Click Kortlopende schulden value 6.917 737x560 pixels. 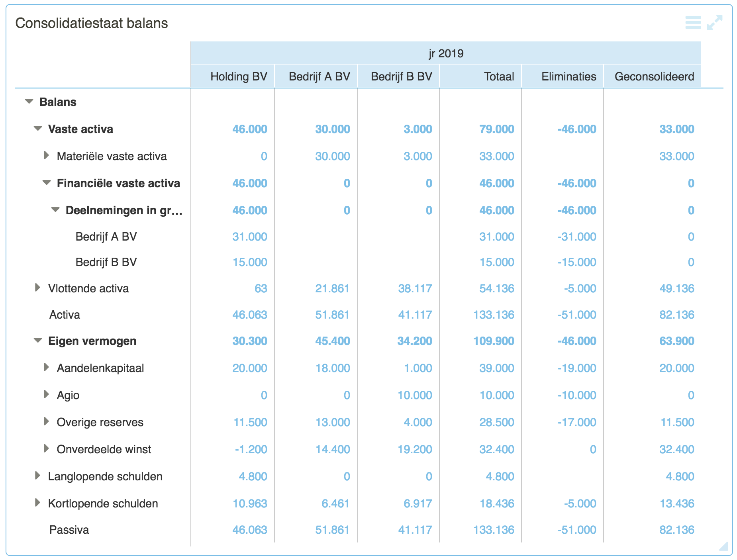(418, 503)
